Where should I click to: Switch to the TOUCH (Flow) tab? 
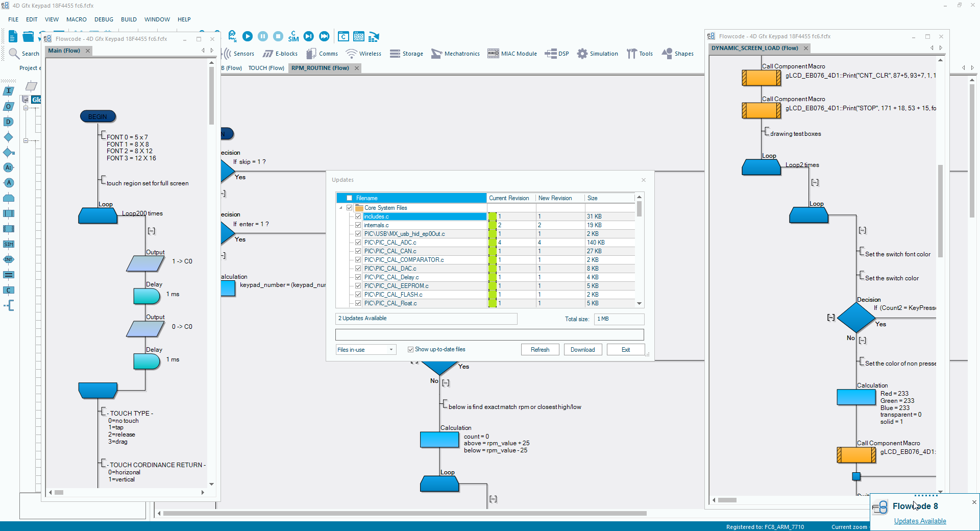pos(266,68)
